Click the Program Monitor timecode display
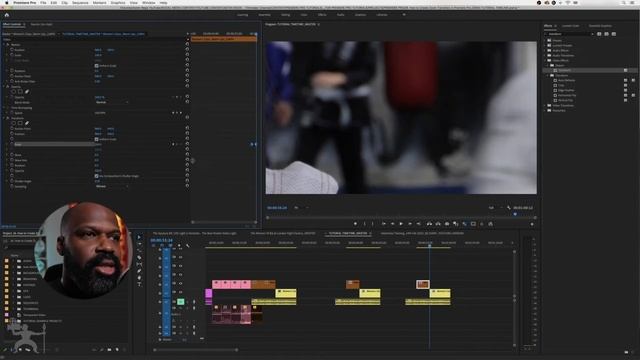Image resolution: width=640 pixels, height=360 pixels. (x=277, y=208)
